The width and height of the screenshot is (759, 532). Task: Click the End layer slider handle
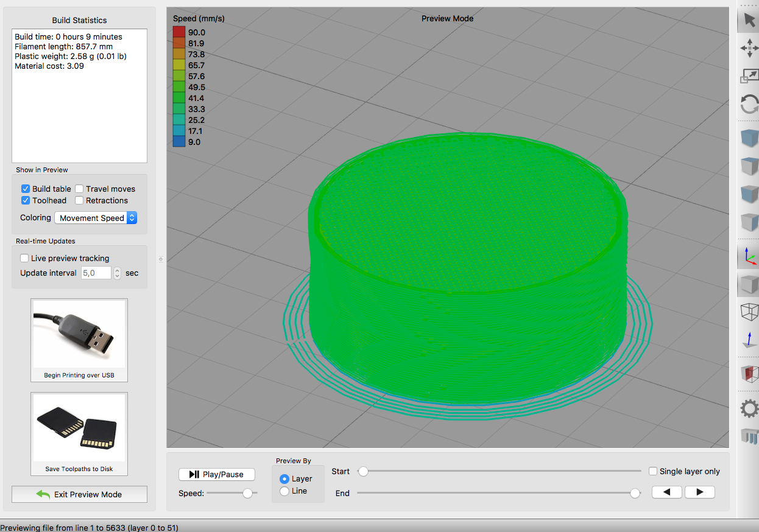pos(635,493)
